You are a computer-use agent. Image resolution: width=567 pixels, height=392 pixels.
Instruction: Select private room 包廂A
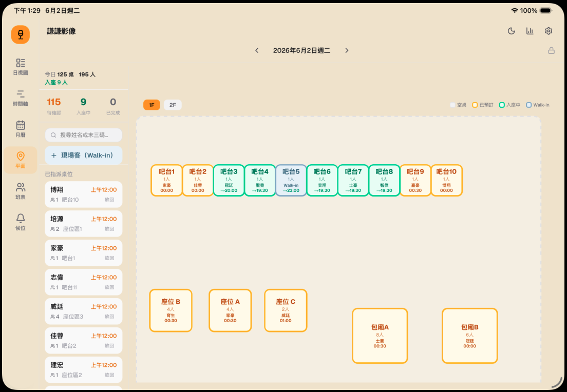click(380, 336)
